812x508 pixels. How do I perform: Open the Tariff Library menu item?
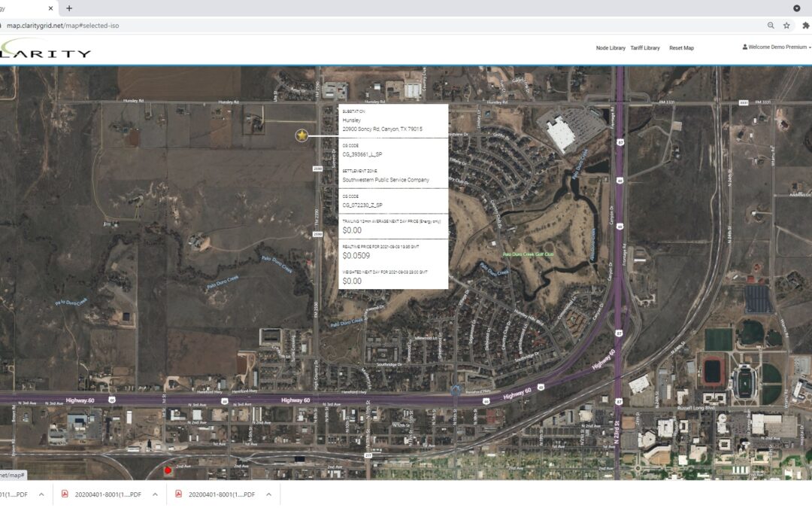(x=645, y=47)
